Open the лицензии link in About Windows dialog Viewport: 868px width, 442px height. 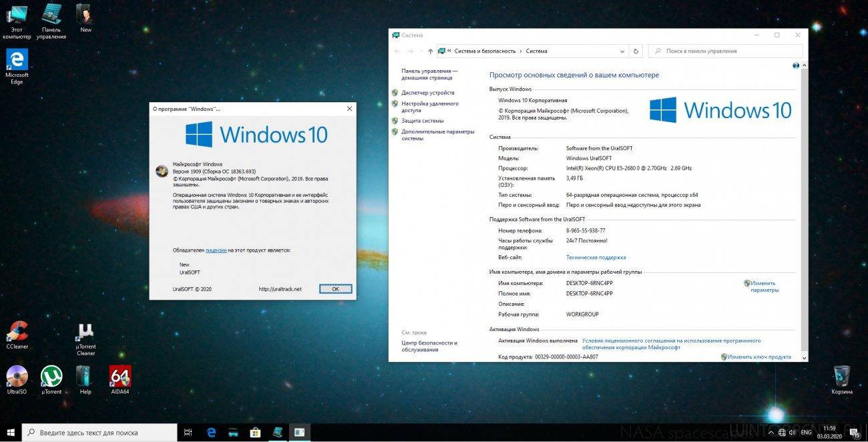tap(216, 250)
